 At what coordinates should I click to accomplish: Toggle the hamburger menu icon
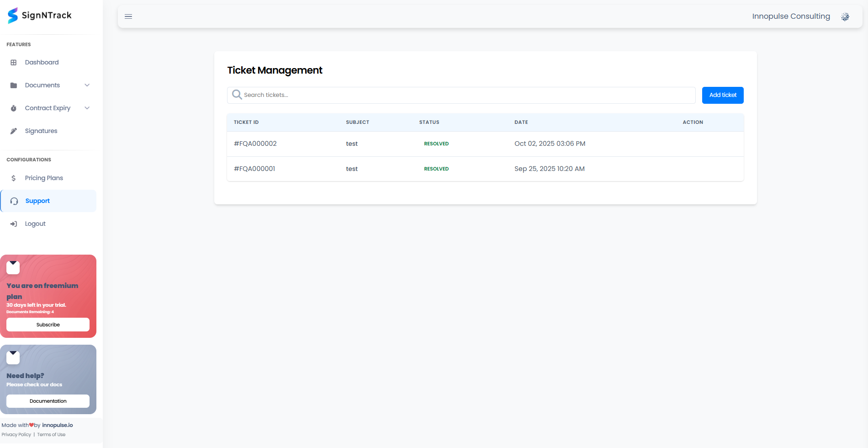click(x=128, y=16)
